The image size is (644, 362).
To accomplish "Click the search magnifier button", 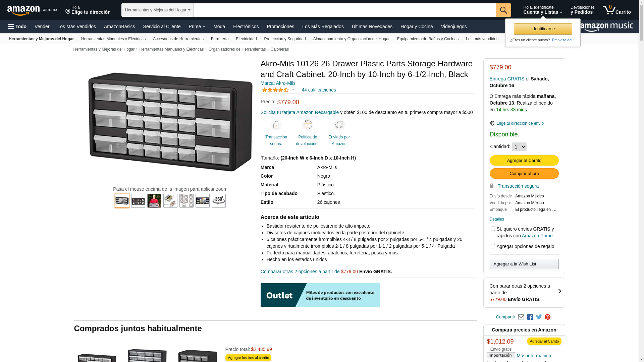I will 503,10.
